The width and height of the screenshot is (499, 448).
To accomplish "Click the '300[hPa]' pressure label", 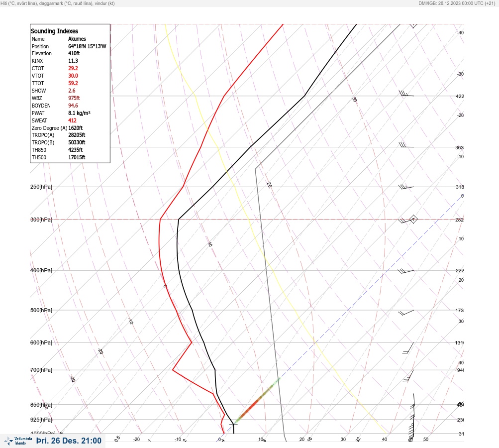I will pos(41,220).
